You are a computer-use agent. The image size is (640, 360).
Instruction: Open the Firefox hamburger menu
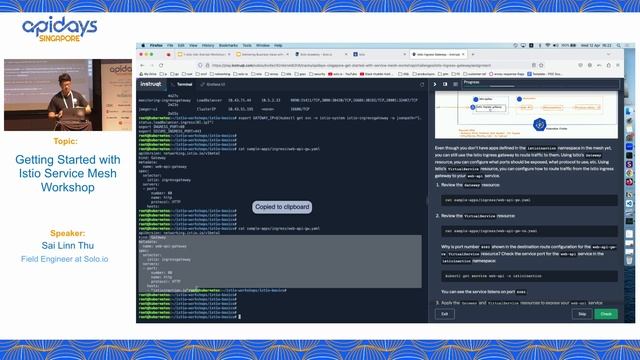pyautogui.click(x=618, y=65)
